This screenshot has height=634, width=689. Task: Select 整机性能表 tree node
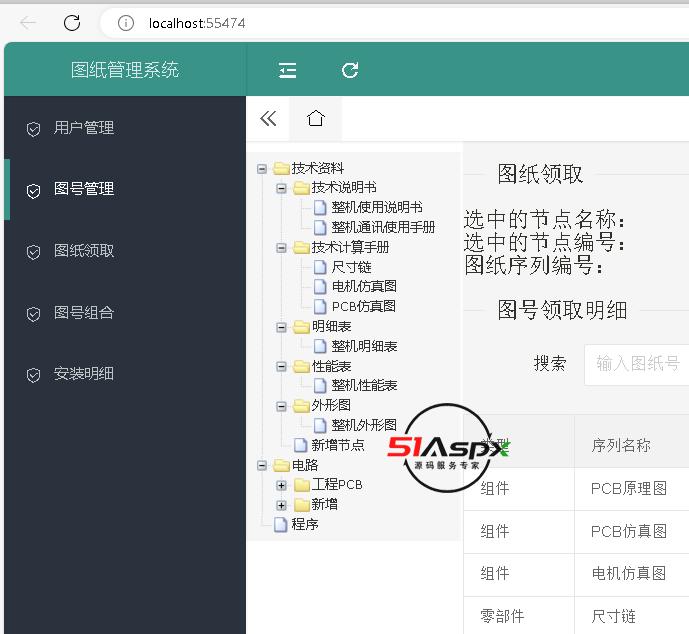pyautogui.click(x=364, y=386)
